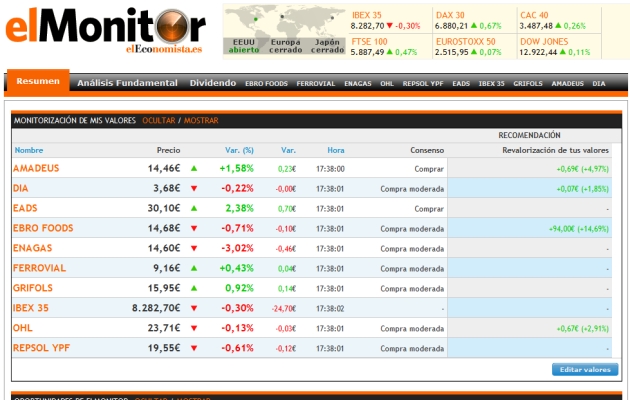The image size is (630, 400).
Task: Click IBEX 35 label in header ticker
Action: click(366, 15)
